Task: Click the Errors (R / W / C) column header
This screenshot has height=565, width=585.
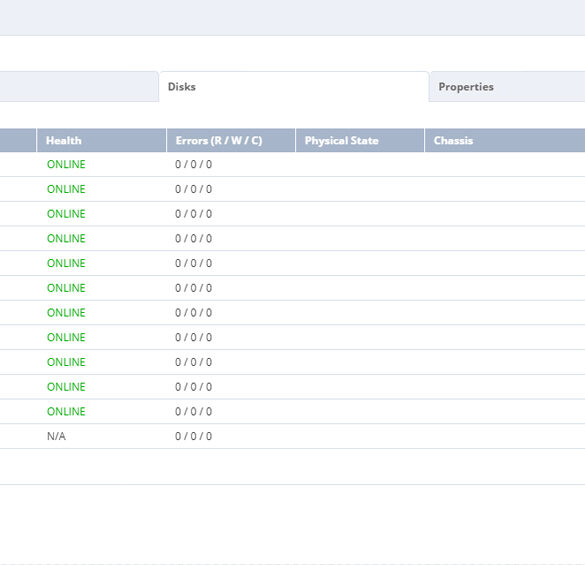Action: 231,140
